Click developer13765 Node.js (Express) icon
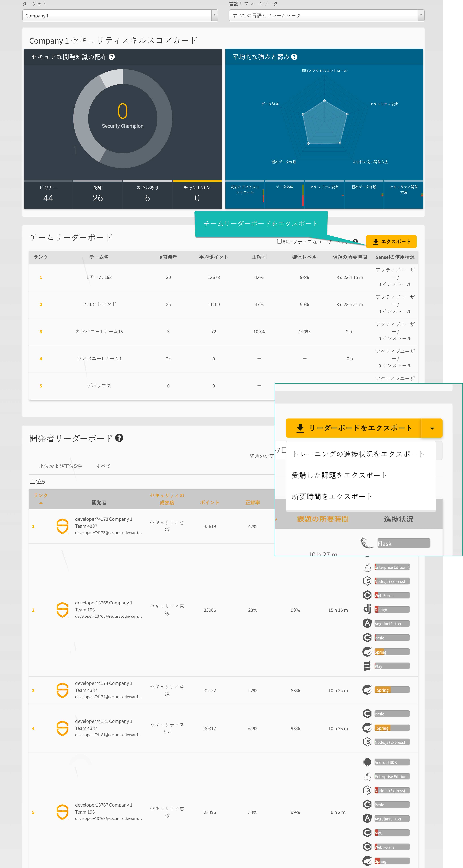 367,581
